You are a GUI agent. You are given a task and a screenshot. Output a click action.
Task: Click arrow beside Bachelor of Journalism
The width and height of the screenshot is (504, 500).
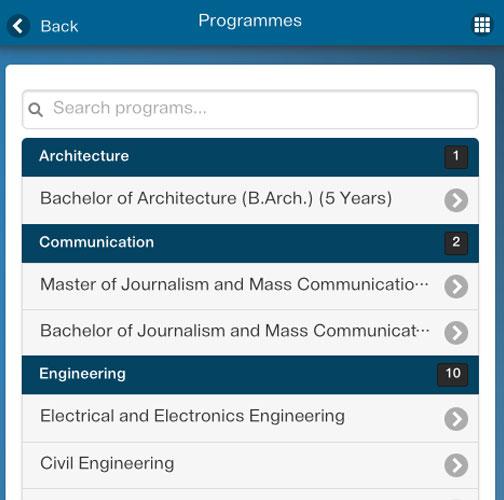[x=456, y=333]
